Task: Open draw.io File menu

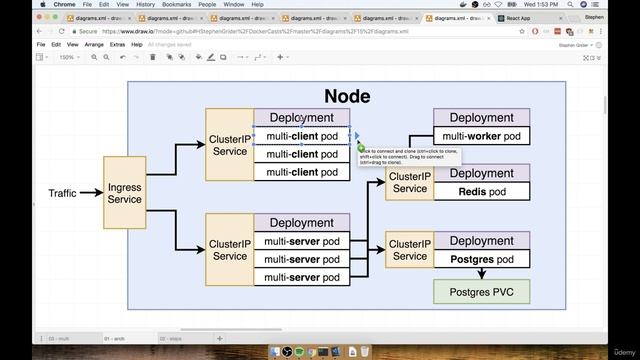Action: (41, 44)
